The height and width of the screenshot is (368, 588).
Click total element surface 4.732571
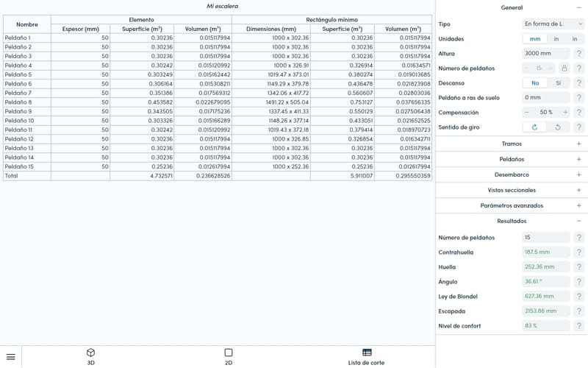pos(161,176)
